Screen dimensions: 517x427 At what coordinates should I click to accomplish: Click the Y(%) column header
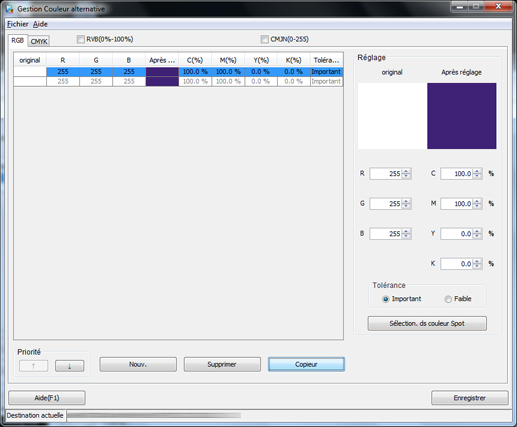(x=261, y=60)
